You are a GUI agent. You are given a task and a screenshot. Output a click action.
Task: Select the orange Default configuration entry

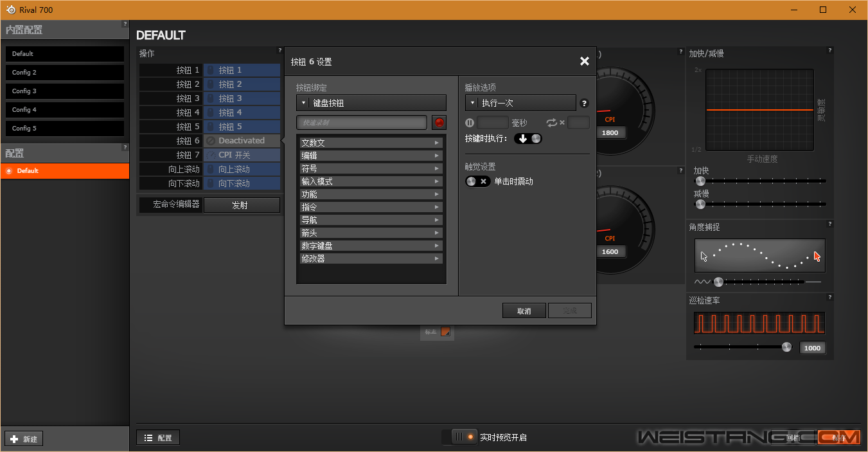point(65,171)
